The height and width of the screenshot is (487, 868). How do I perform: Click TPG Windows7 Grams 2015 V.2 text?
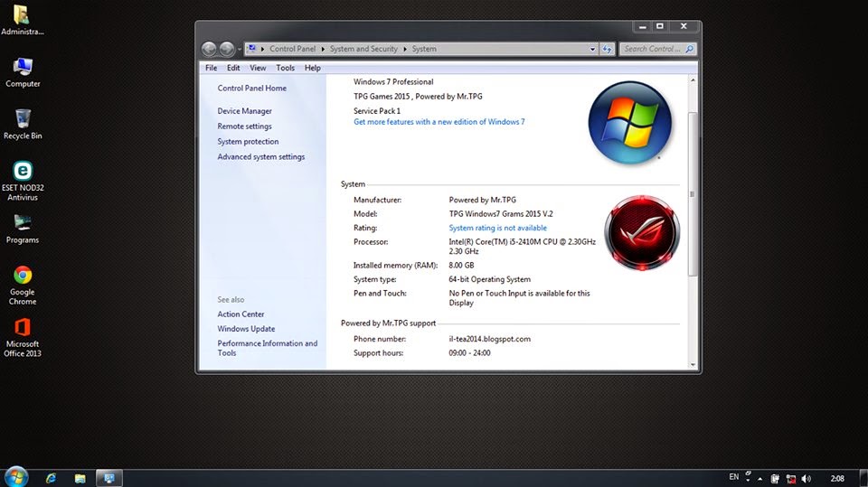(500, 213)
